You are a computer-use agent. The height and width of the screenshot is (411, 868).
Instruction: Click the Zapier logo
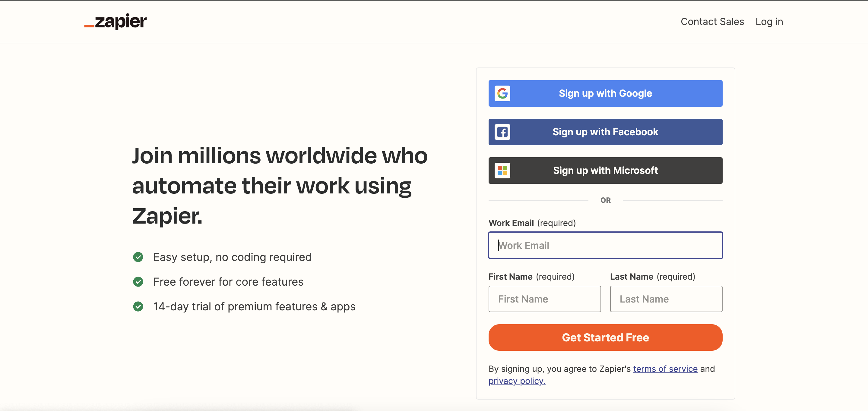(115, 21)
